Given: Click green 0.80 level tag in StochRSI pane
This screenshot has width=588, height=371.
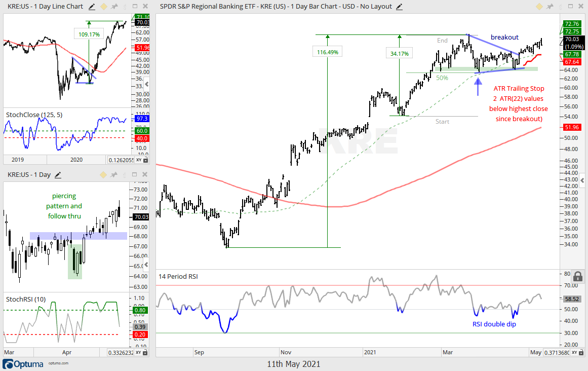Looking at the screenshot, I should coord(140,310).
